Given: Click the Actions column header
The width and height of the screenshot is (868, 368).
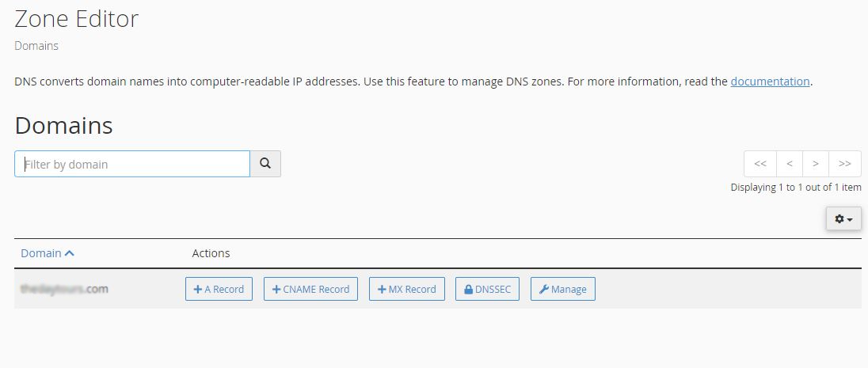Looking at the screenshot, I should click(x=211, y=253).
